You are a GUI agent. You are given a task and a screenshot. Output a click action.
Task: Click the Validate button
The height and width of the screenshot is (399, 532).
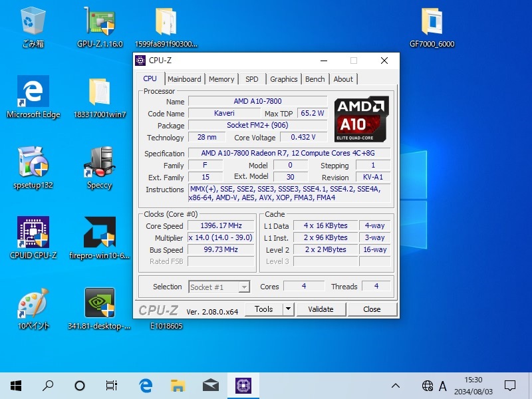click(321, 309)
